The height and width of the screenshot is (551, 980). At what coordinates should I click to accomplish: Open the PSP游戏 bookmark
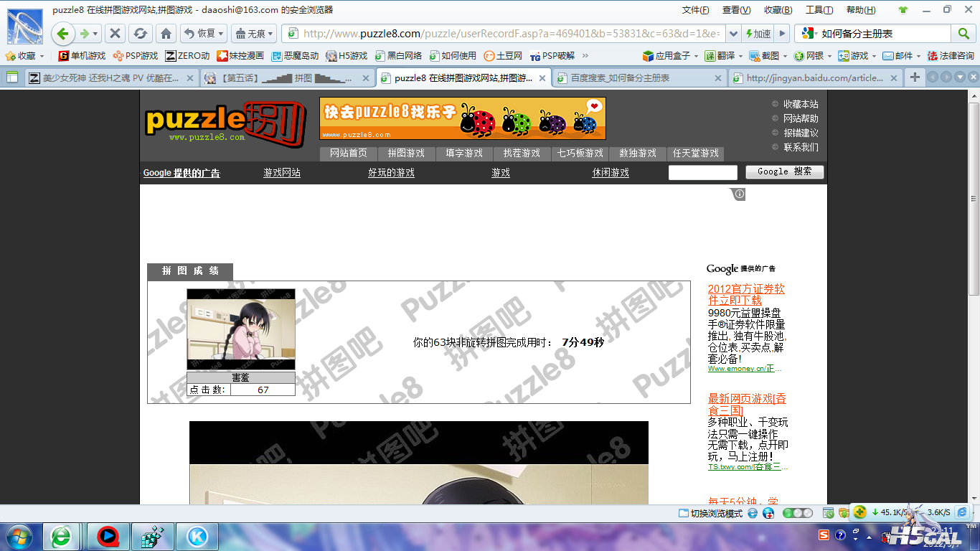[x=136, y=55]
